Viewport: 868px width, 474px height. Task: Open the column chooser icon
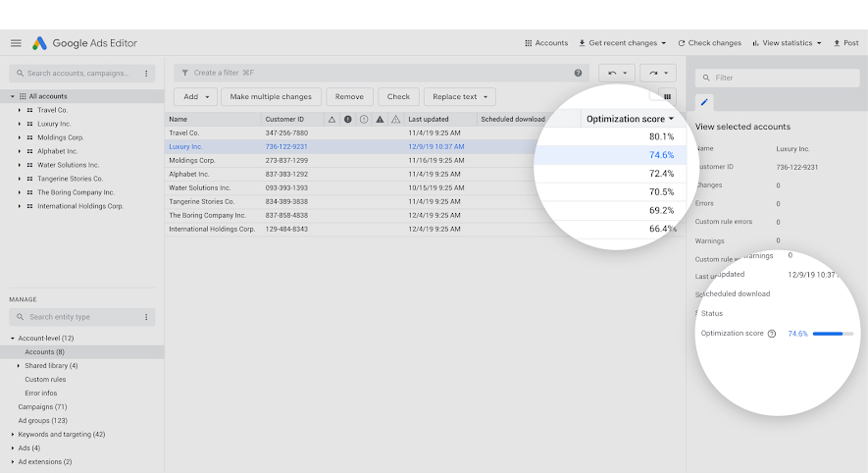pyautogui.click(x=668, y=97)
